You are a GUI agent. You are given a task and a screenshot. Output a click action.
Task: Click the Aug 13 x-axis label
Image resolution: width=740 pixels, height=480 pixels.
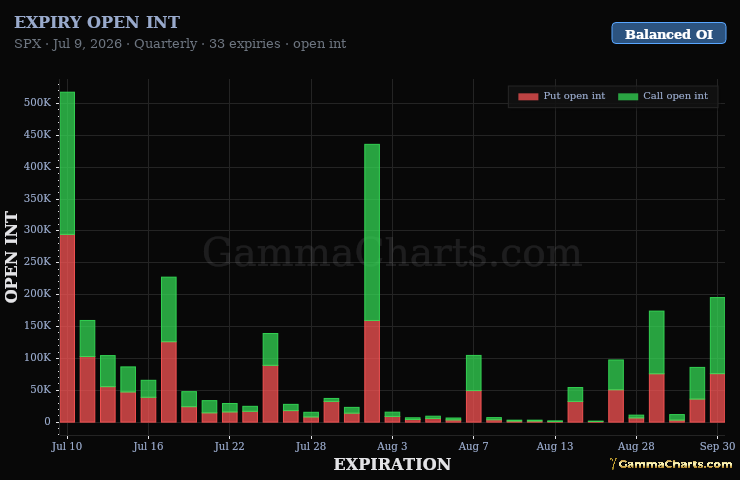click(x=555, y=446)
